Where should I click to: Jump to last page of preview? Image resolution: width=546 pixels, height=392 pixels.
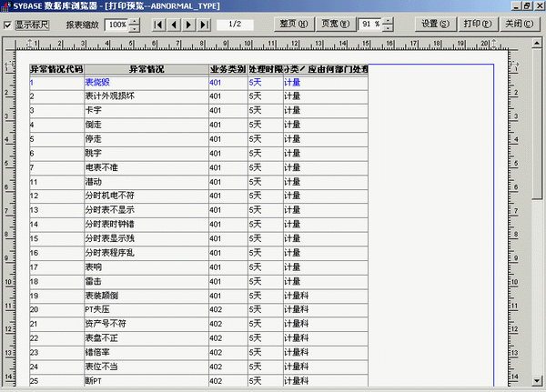coord(204,25)
